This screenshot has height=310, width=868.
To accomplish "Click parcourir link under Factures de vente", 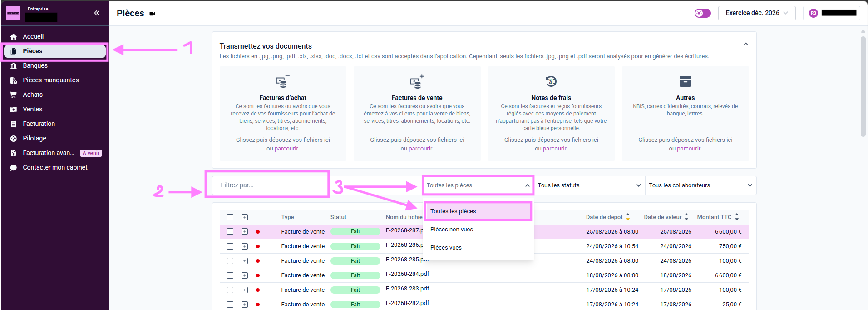I will (421, 149).
